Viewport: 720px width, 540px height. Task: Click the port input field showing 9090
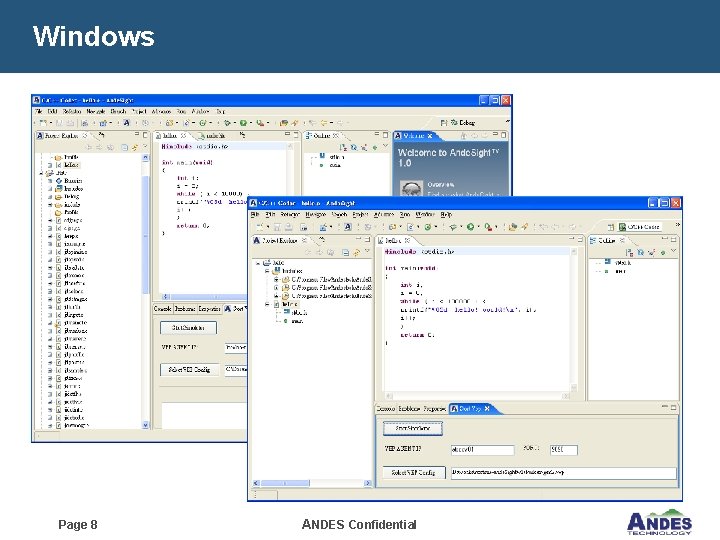click(563, 450)
